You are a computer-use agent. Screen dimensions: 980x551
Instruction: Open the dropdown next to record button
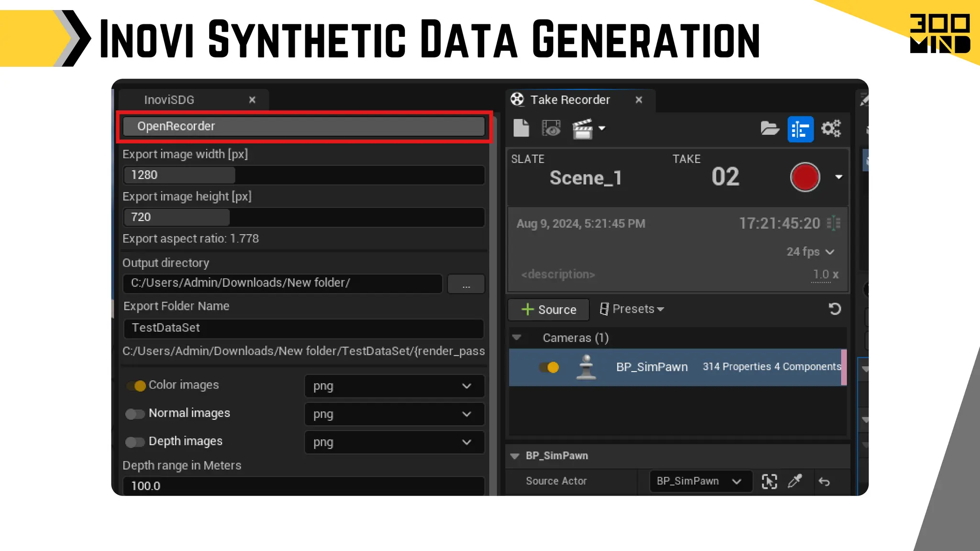(839, 177)
